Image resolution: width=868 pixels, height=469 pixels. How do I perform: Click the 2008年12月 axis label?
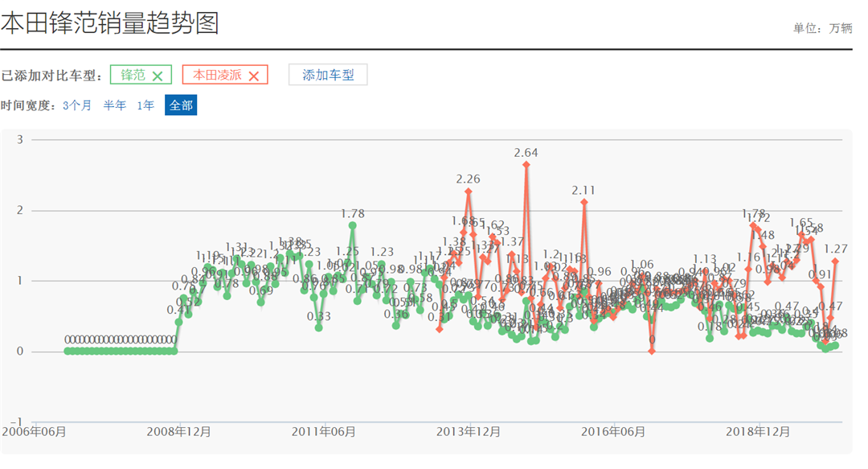[x=178, y=432]
